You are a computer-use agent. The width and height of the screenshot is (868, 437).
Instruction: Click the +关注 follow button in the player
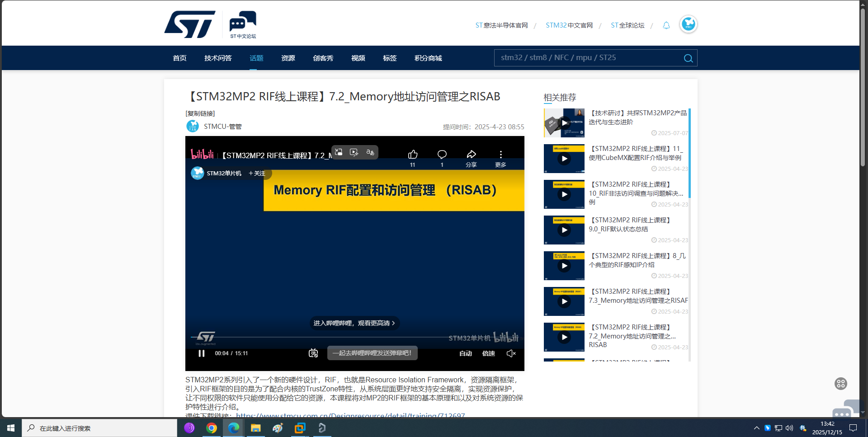pyautogui.click(x=257, y=173)
